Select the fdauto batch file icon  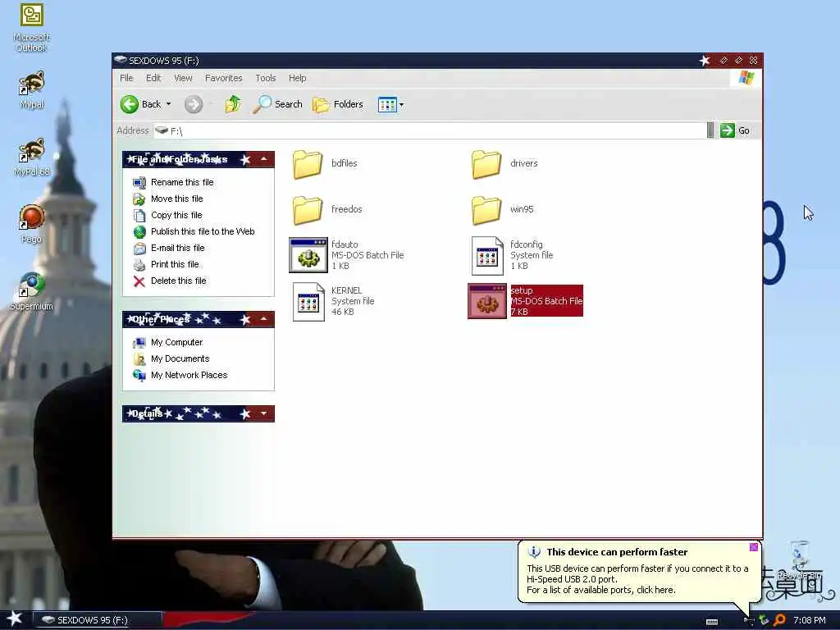(x=308, y=255)
